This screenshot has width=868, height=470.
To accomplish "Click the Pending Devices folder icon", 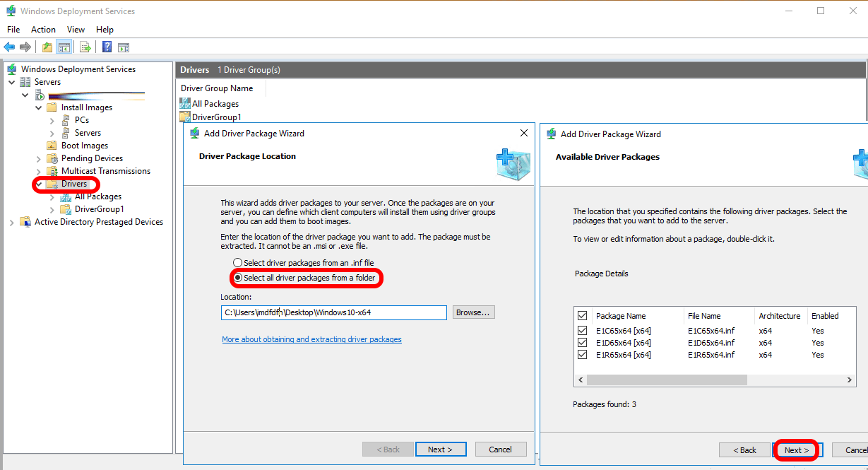I will click(52, 158).
